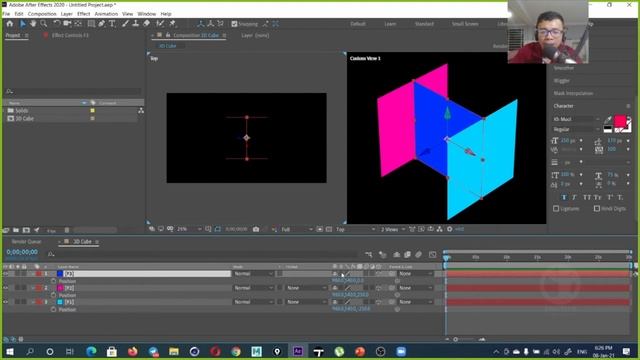
Task: Switch to the Small Screen workspace
Action: (x=465, y=24)
